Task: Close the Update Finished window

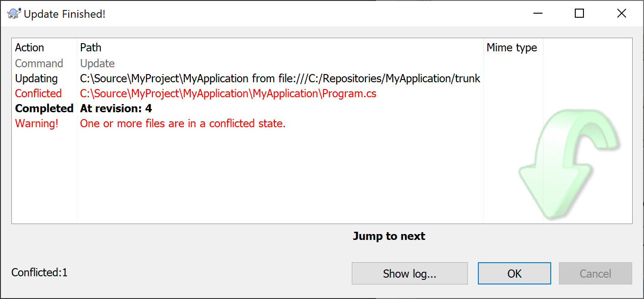Action: pyautogui.click(x=621, y=14)
